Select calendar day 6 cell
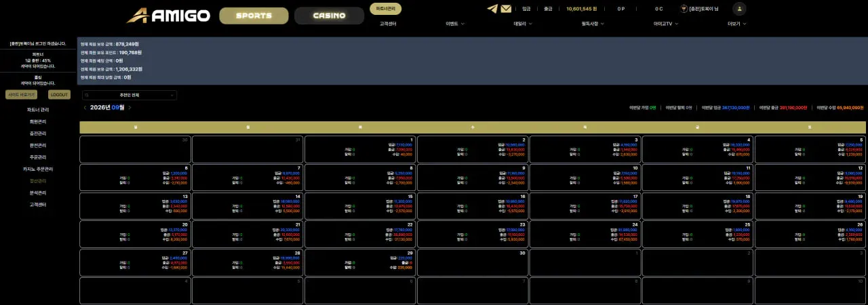 [x=135, y=178]
